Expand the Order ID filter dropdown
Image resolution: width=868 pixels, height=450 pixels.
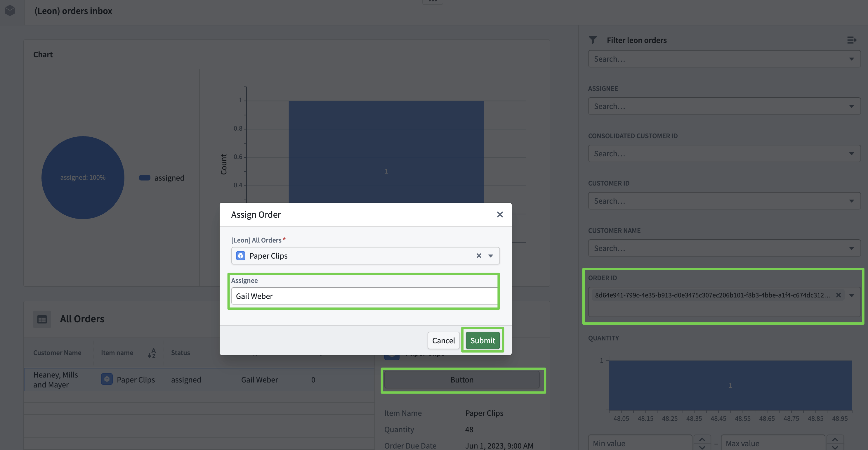(851, 296)
